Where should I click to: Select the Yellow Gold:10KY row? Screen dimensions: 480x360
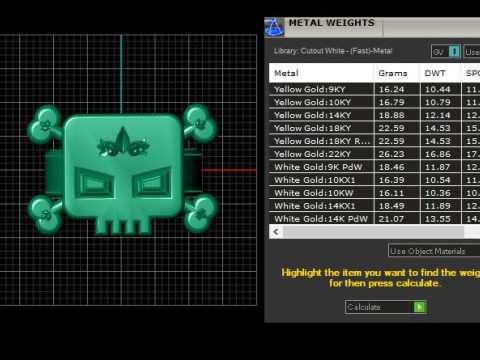point(374,102)
